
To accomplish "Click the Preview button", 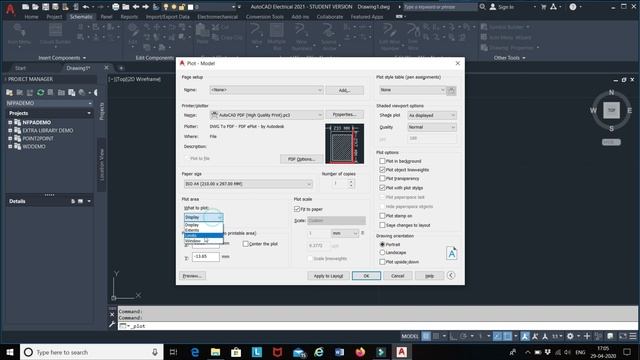I will (x=192, y=276).
